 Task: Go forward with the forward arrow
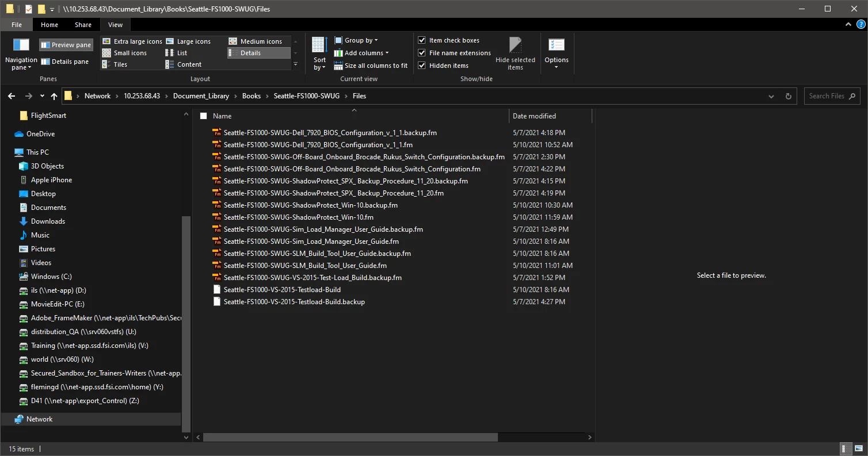pyautogui.click(x=29, y=96)
